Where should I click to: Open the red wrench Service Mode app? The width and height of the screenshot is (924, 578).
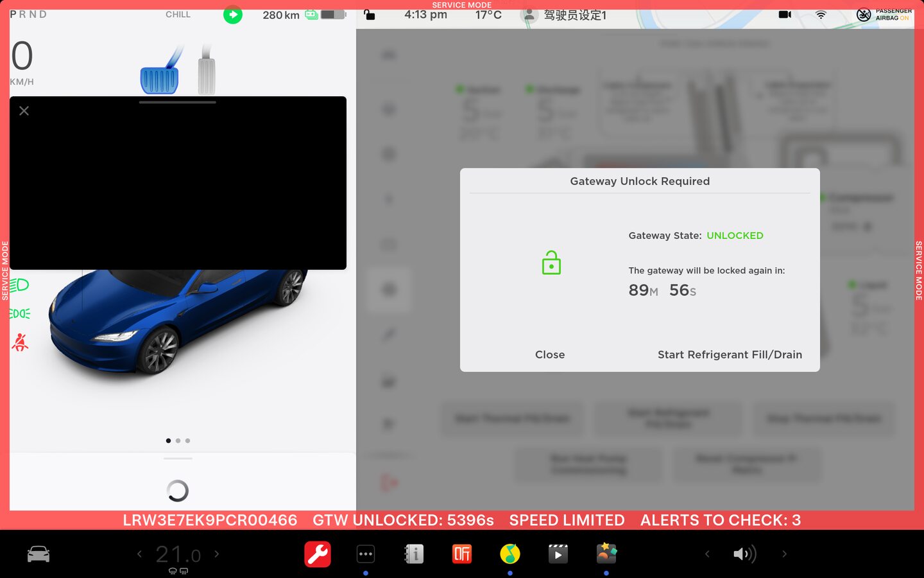click(x=317, y=554)
